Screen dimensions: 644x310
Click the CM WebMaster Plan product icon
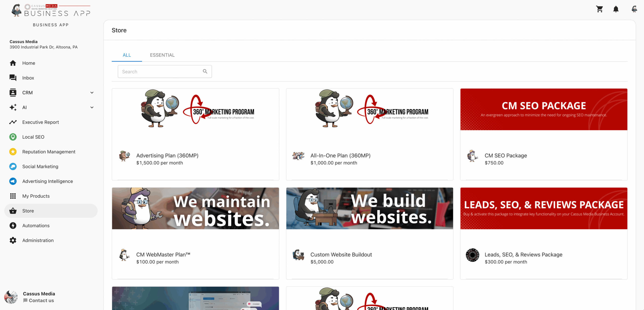124,255
